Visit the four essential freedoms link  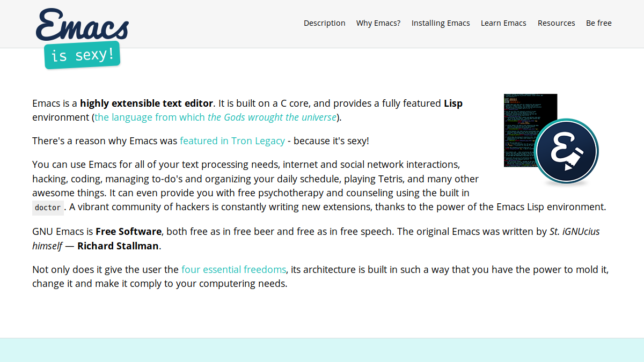point(234,269)
